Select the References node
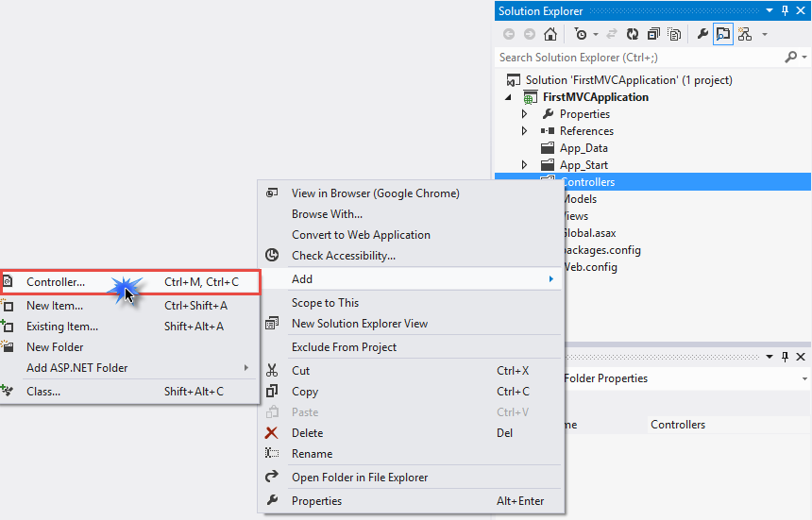Screen dimensions: 812x520 coord(586,131)
